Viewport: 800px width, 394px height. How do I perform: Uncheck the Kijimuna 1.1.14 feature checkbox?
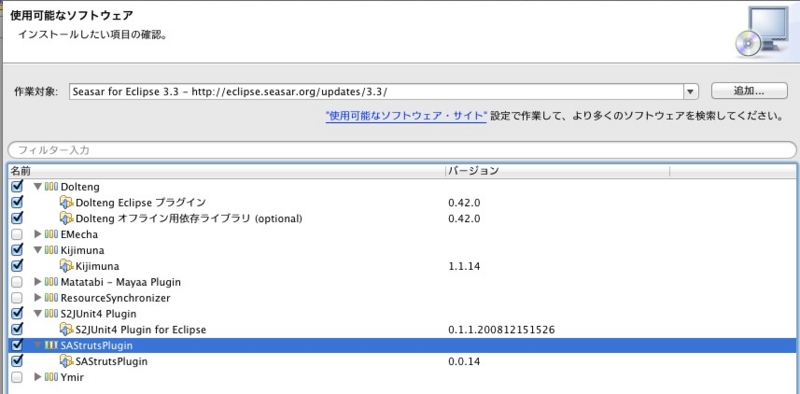(x=17, y=266)
